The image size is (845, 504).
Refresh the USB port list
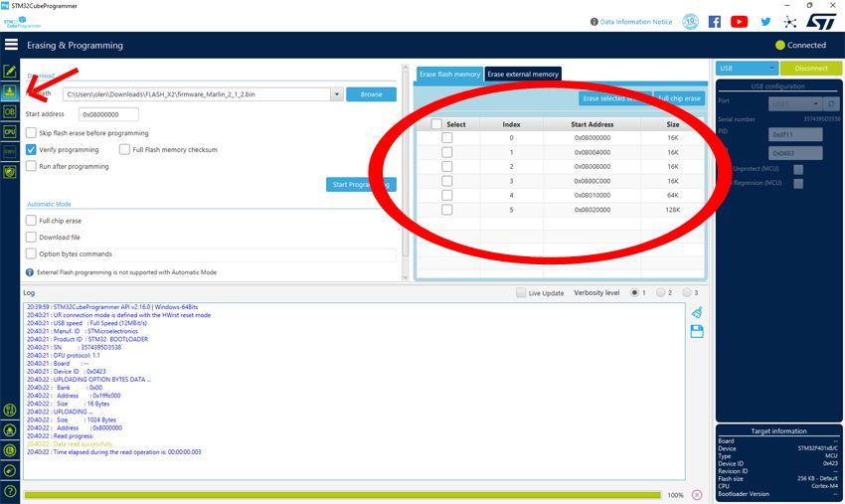pyautogui.click(x=831, y=103)
